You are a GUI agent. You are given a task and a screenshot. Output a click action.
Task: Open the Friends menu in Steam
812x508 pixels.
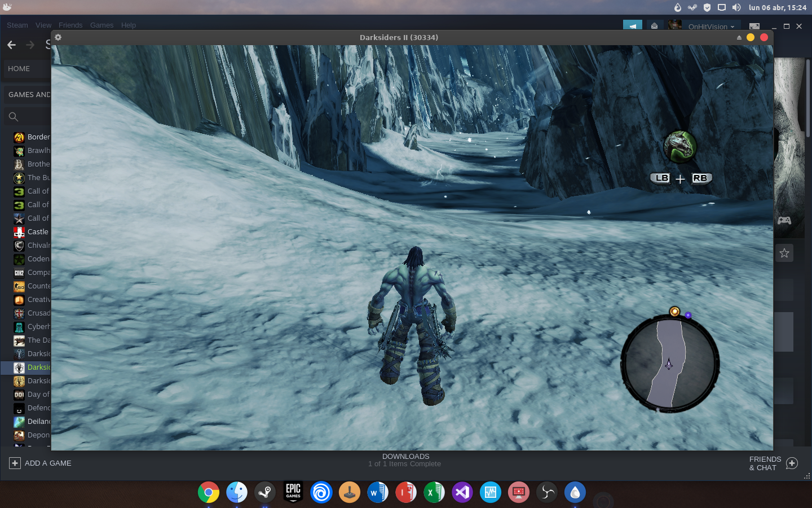(x=70, y=25)
